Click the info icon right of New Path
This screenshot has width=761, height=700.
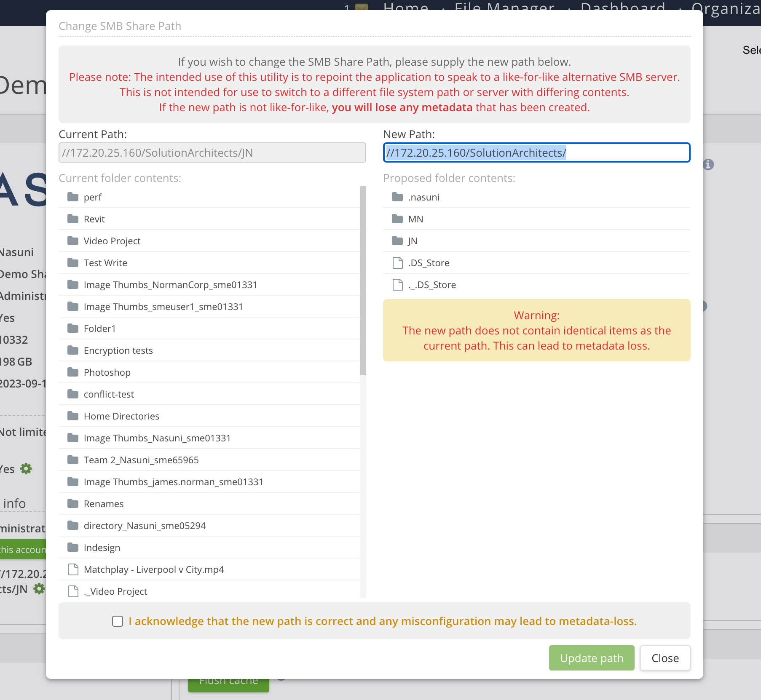[708, 164]
